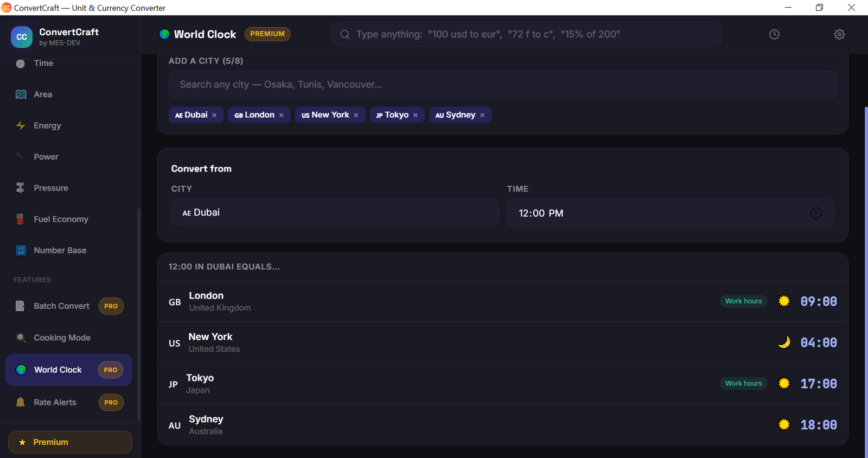This screenshot has height=458, width=868.
Task: Click the Batch Convert document icon
Action: click(21, 306)
